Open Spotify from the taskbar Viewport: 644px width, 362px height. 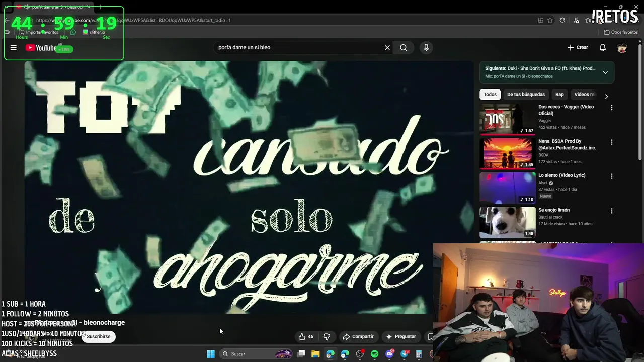(x=375, y=354)
